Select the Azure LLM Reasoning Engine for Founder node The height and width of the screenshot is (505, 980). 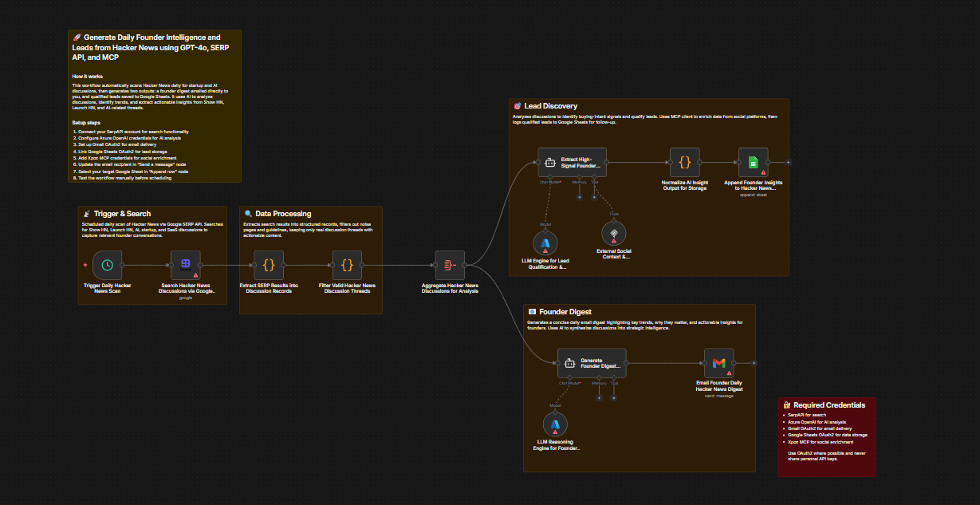coord(555,424)
